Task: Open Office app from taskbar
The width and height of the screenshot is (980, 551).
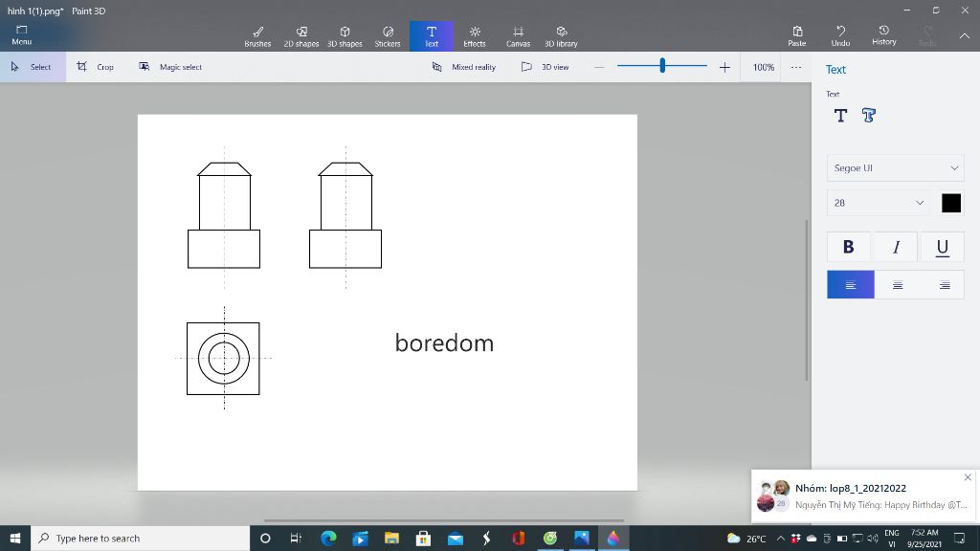Action: 518,538
